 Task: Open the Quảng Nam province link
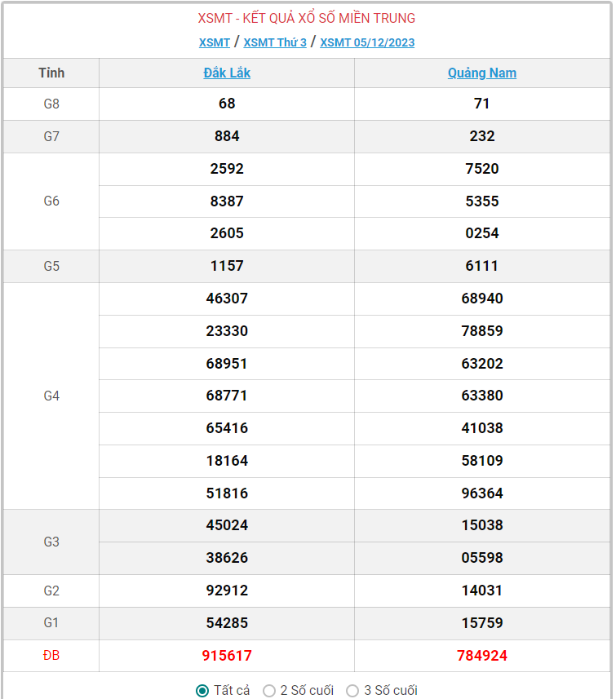tap(481, 73)
